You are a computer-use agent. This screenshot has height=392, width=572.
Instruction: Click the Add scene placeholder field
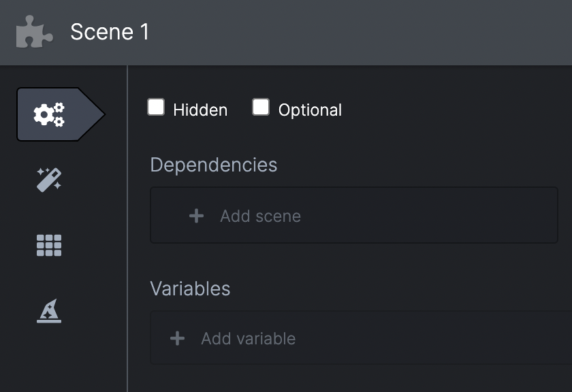tap(353, 215)
